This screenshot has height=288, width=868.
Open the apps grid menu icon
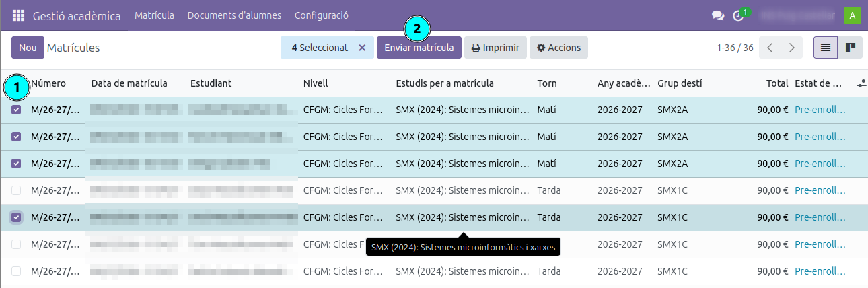tap(18, 15)
